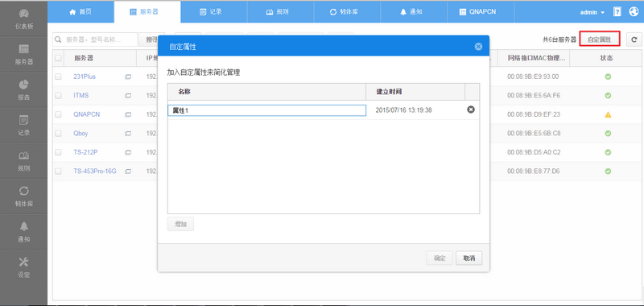Click the refresh icon button
Viewport: 644px width, 306px height.
click(634, 39)
